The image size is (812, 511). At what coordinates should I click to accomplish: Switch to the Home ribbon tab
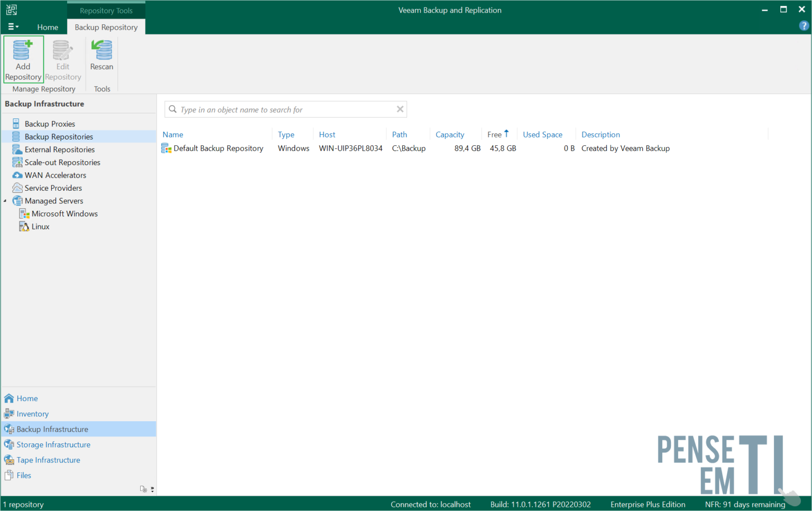coord(48,26)
